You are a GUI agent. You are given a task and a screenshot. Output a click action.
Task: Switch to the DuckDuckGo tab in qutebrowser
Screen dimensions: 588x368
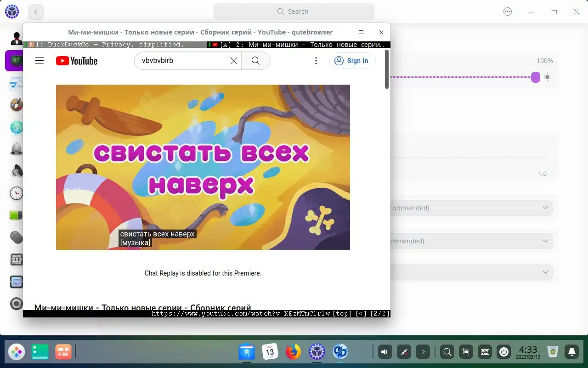pos(115,45)
